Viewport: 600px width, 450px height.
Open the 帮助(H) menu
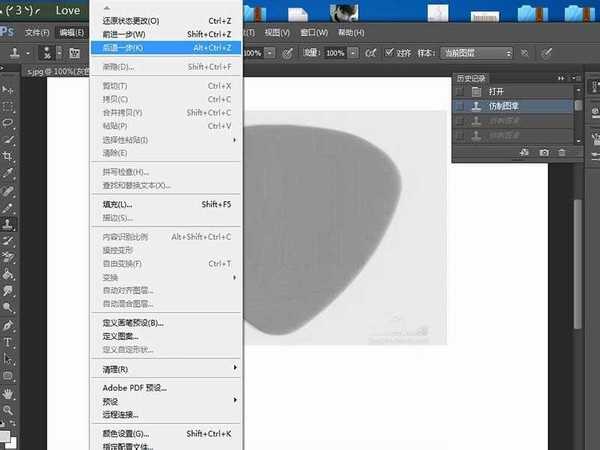coord(351,33)
